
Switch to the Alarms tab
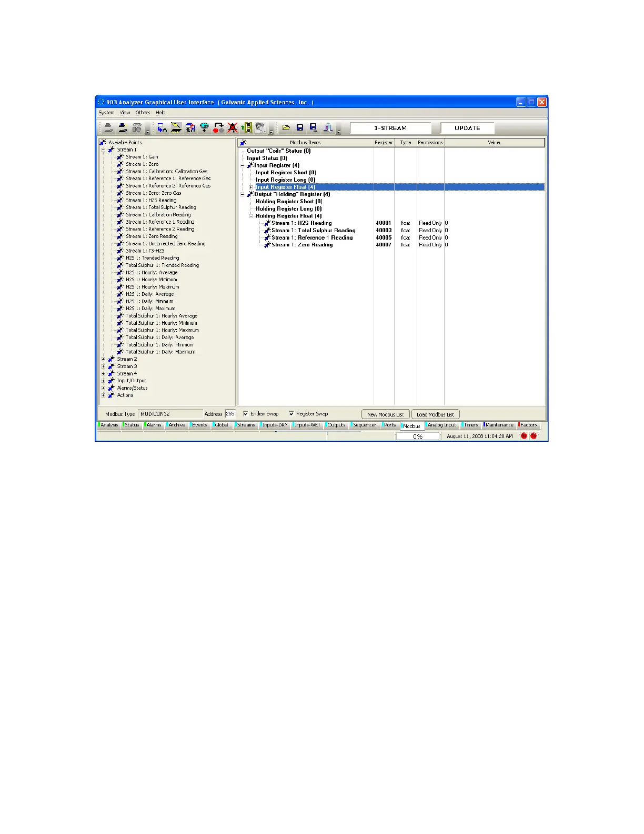(154, 425)
